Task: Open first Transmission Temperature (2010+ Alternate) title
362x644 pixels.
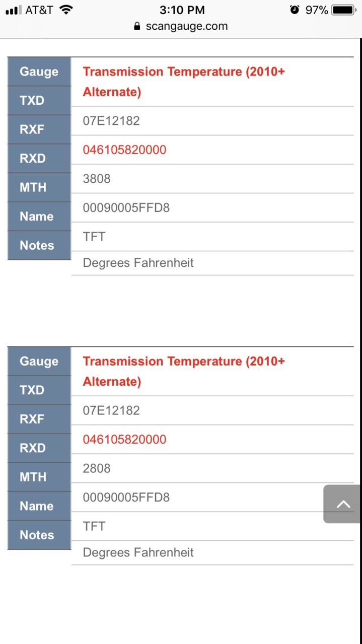Action: [x=184, y=82]
